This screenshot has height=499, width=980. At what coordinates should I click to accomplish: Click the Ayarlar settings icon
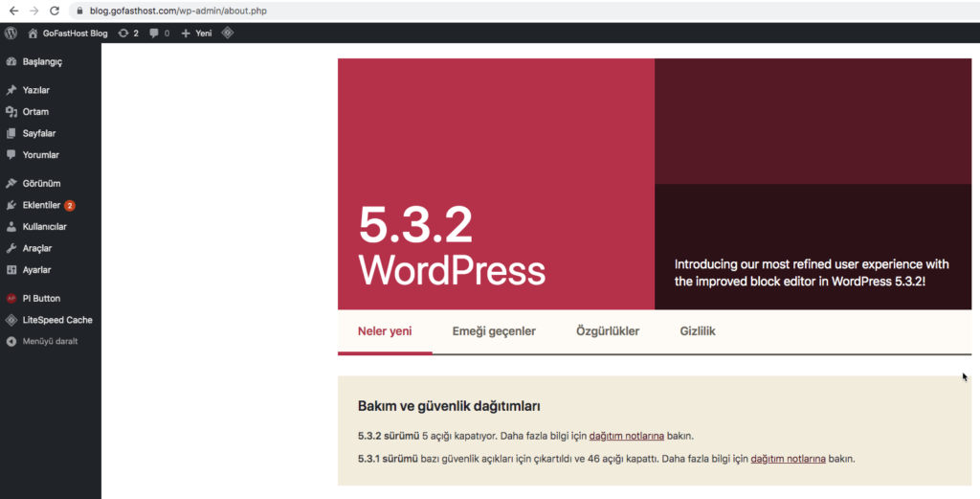(x=11, y=270)
